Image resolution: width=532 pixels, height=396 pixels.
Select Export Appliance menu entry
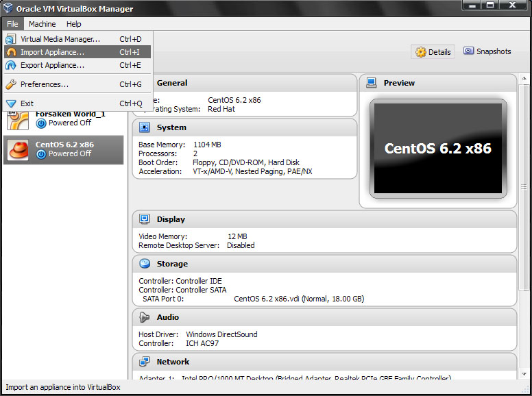77,65
